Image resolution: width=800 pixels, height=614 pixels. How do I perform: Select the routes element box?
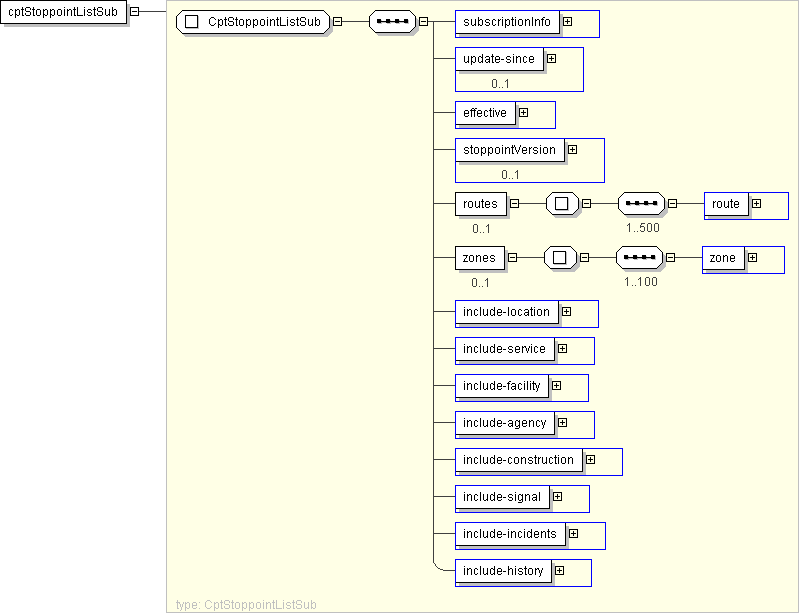(x=480, y=204)
